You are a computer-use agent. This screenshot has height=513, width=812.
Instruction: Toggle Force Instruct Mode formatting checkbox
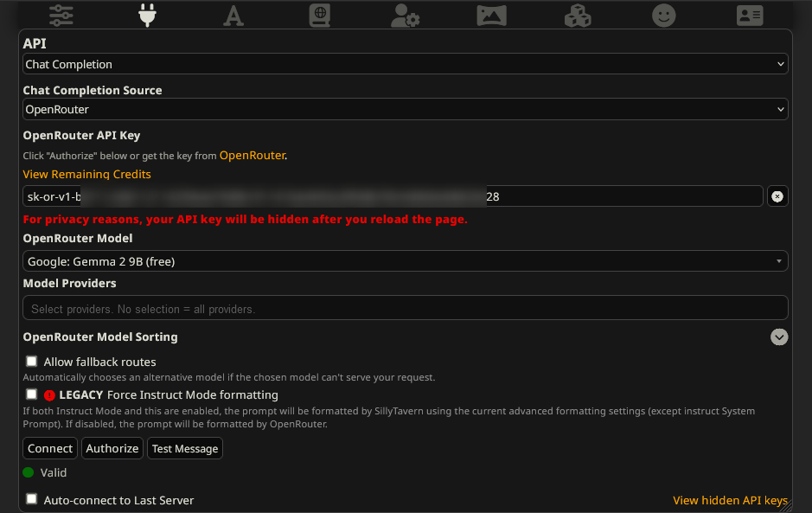tap(32, 394)
